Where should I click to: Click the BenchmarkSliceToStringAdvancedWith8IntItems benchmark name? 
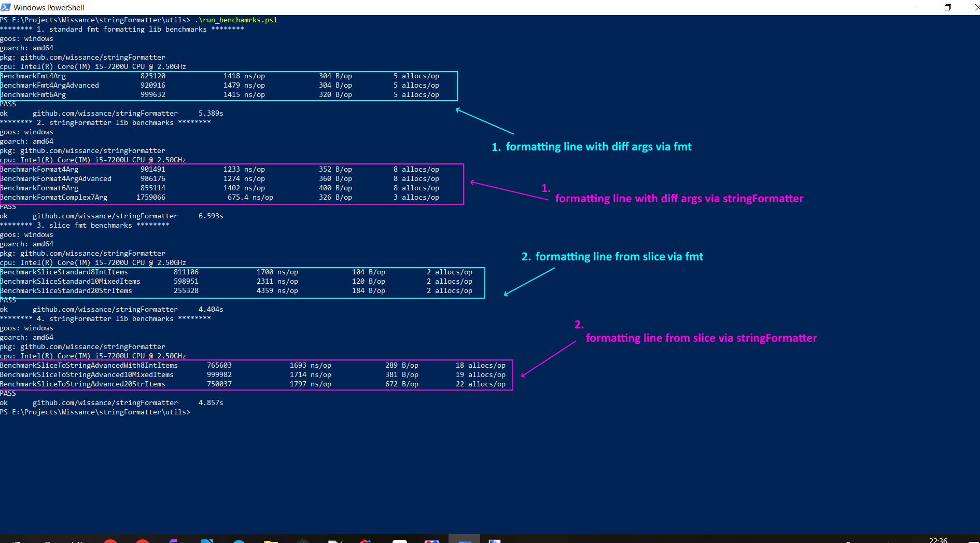89,366
